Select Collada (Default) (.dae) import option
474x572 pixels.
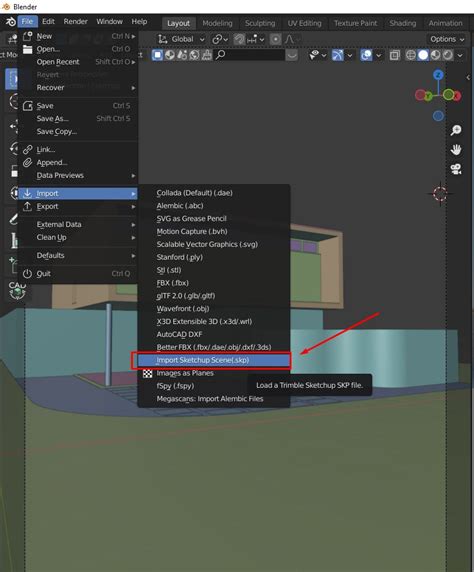[214, 193]
